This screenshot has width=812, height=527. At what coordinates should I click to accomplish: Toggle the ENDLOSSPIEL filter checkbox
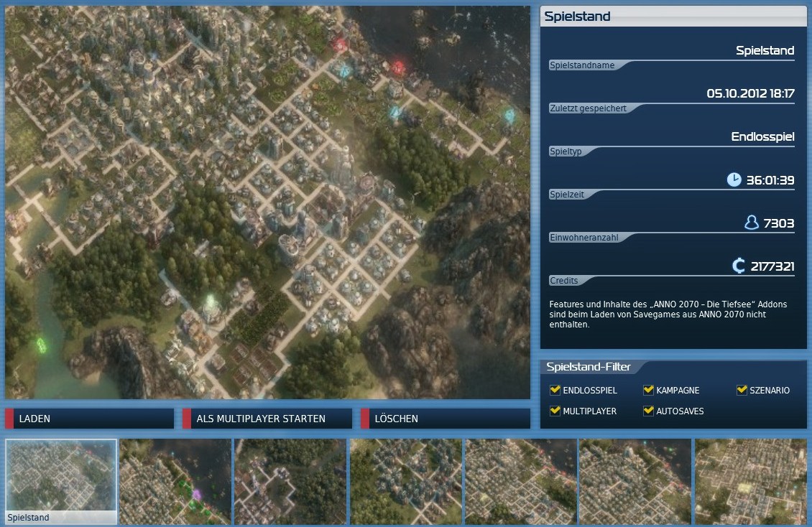555,389
